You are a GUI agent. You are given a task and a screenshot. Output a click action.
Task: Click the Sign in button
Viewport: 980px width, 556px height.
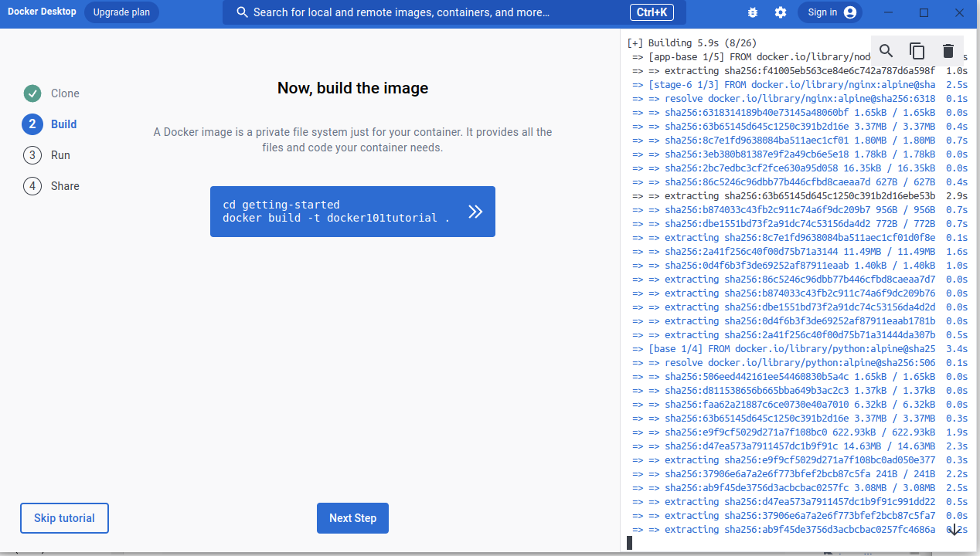(x=830, y=12)
